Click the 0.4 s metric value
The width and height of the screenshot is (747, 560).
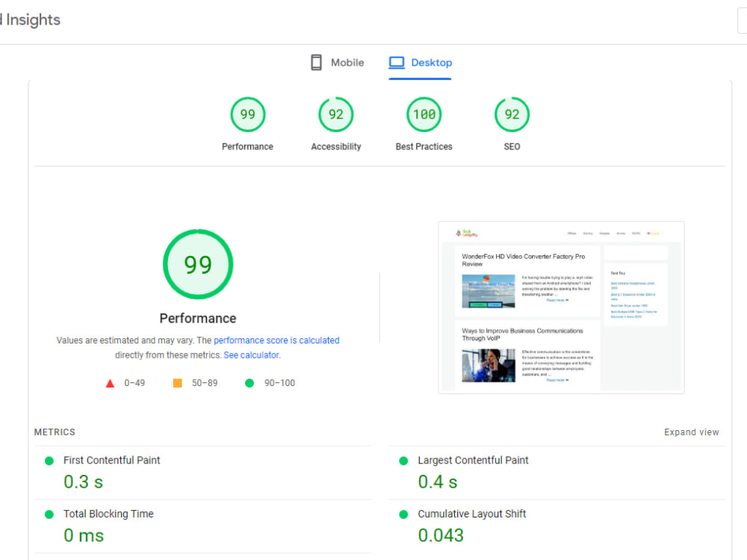click(437, 482)
